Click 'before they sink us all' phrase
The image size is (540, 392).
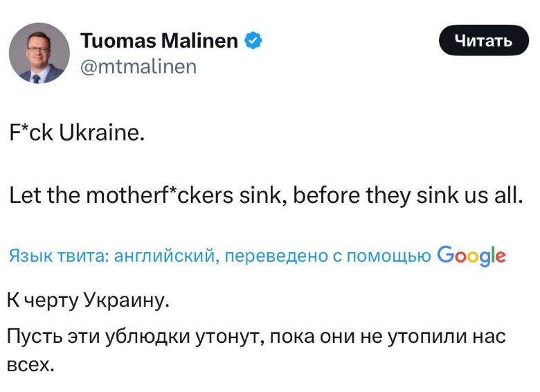coord(407,196)
